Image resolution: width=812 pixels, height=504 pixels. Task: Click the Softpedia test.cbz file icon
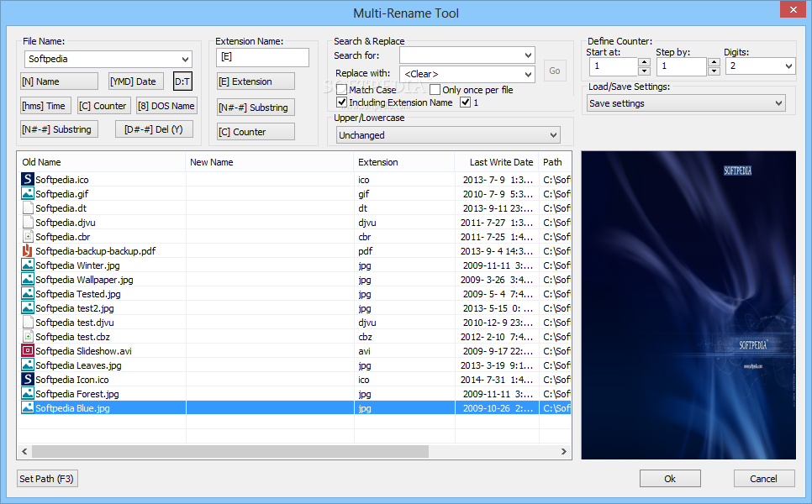click(x=28, y=336)
